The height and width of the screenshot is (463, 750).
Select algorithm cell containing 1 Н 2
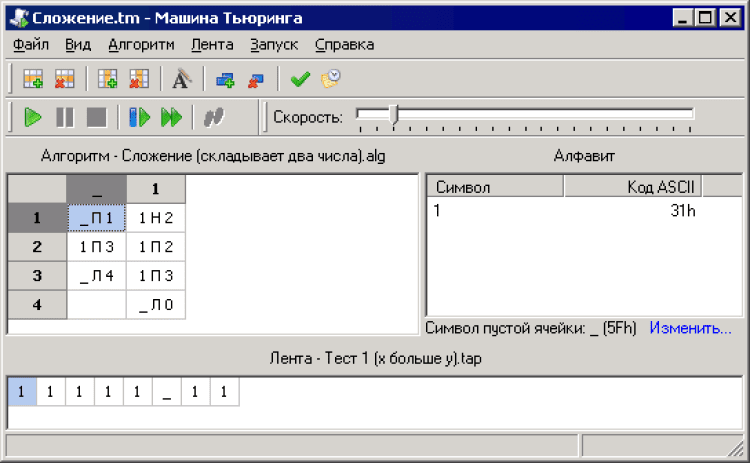pyautogui.click(x=156, y=217)
